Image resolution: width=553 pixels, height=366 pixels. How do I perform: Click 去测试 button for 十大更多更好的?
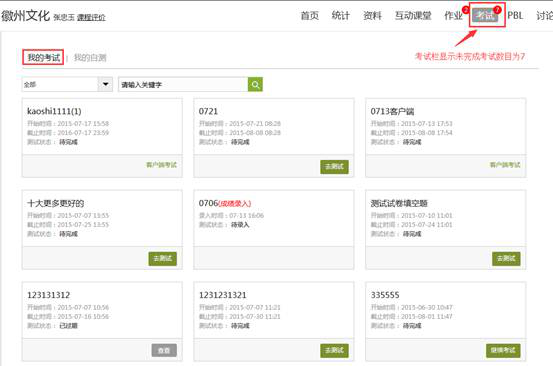pyautogui.click(x=163, y=259)
